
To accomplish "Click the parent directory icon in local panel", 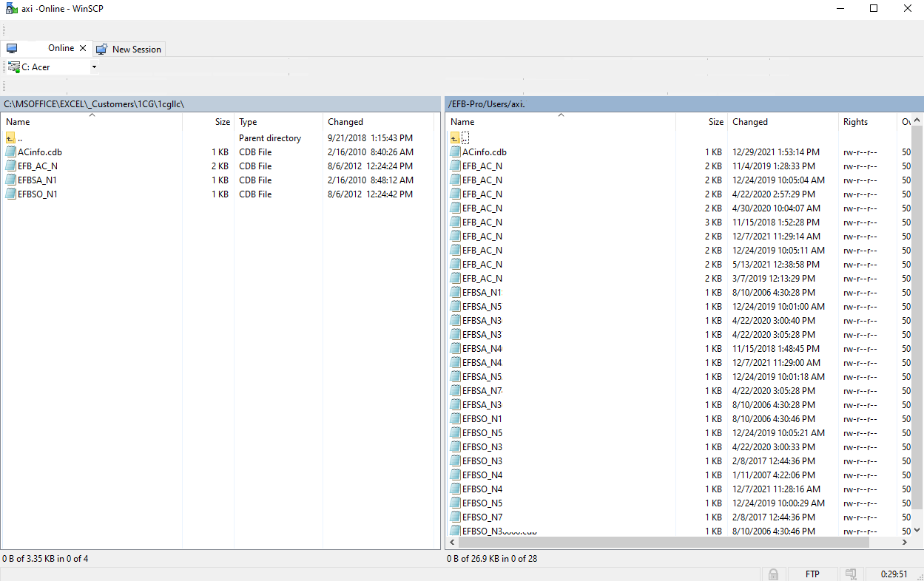I will [10, 138].
